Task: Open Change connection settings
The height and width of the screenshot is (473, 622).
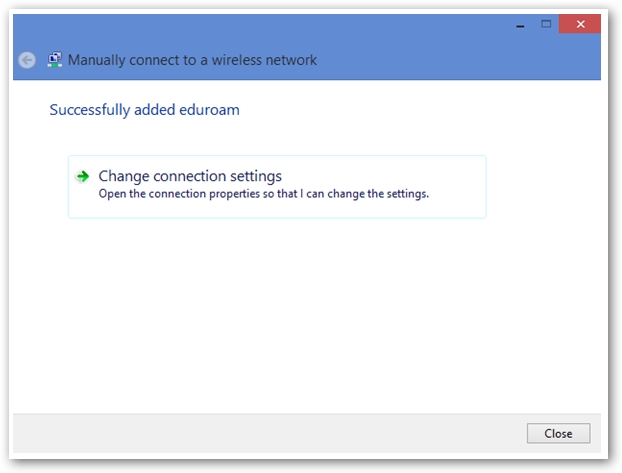Action: [190, 177]
